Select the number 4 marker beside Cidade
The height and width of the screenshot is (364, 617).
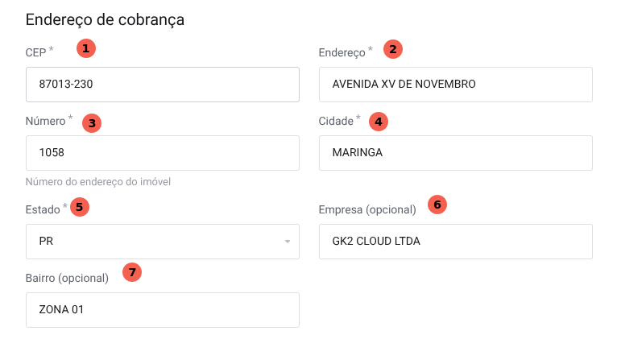coord(379,122)
